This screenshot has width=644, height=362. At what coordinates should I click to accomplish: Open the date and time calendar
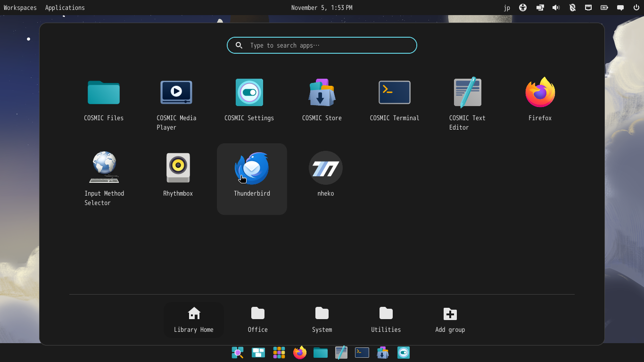click(x=322, y=8)
